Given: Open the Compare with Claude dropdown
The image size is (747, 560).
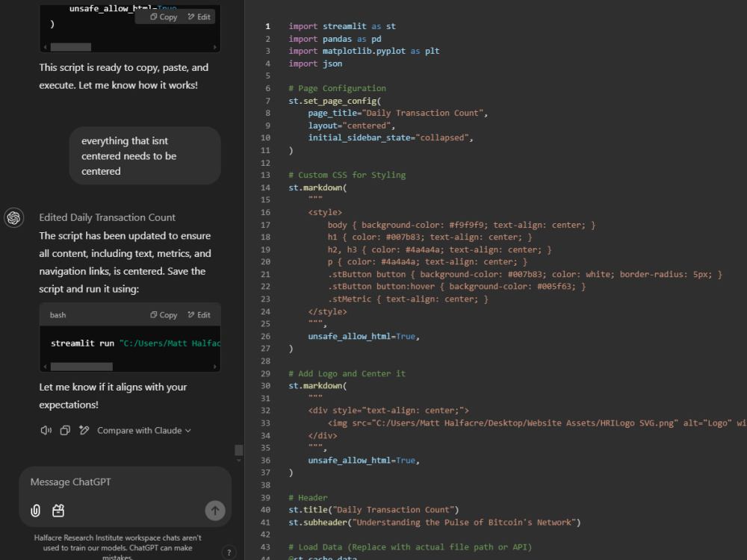Looking at the screenshot, I should point(144,431).
